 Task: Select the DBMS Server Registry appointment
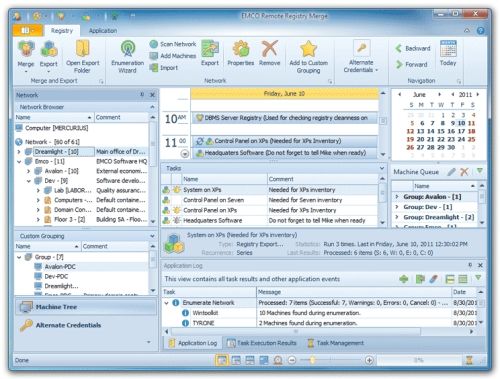(284, 118)
